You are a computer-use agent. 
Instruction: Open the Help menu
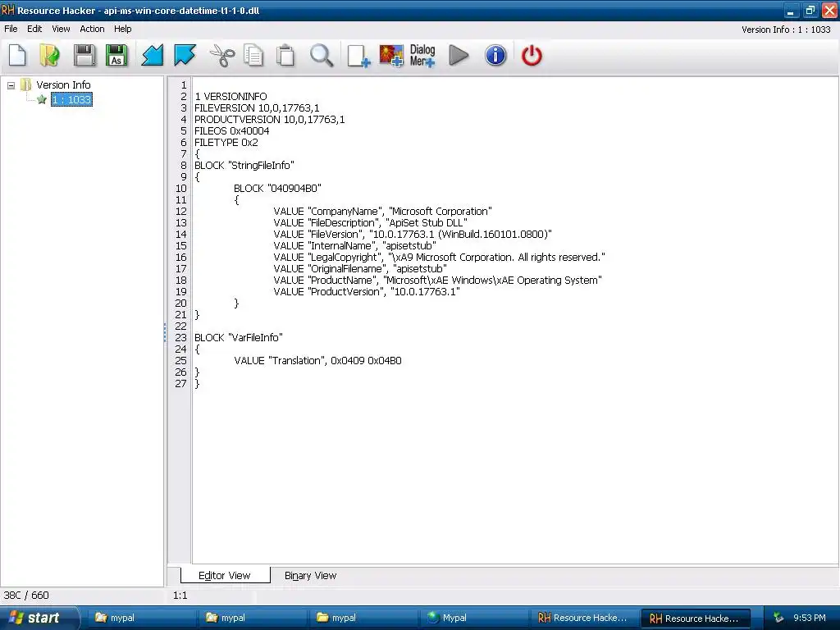pos(123,29)
